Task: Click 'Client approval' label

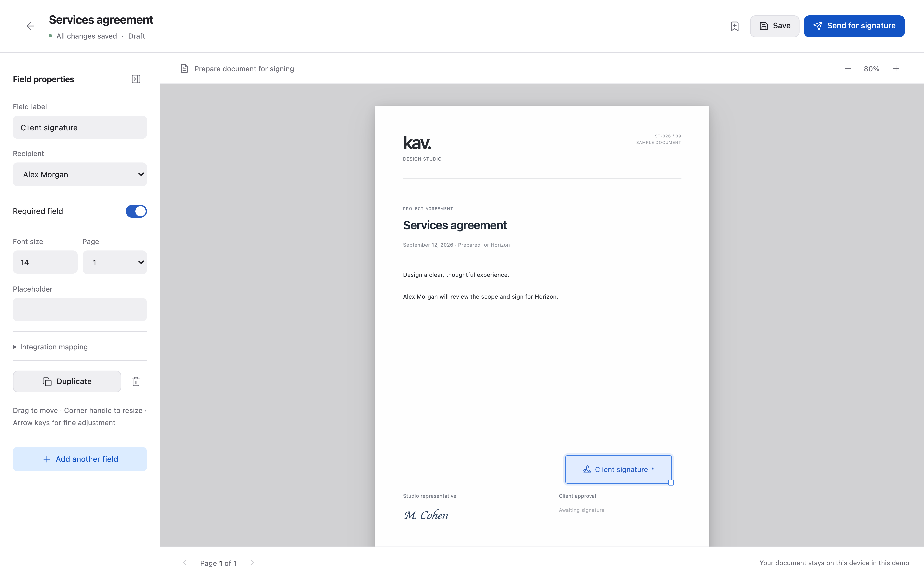Action: 577,496
